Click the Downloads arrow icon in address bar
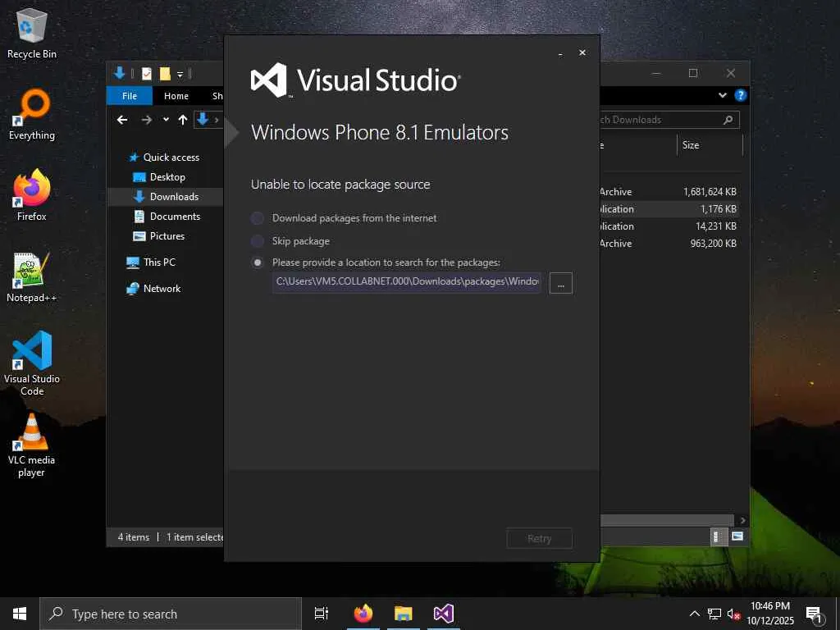 (x=203, y=119)
